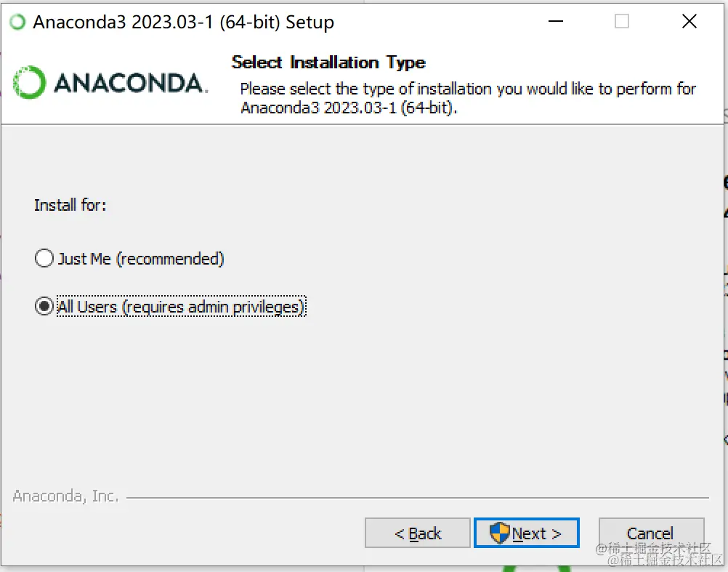Click the Anaconda, Inc. footer text

(x=65, y=496)
